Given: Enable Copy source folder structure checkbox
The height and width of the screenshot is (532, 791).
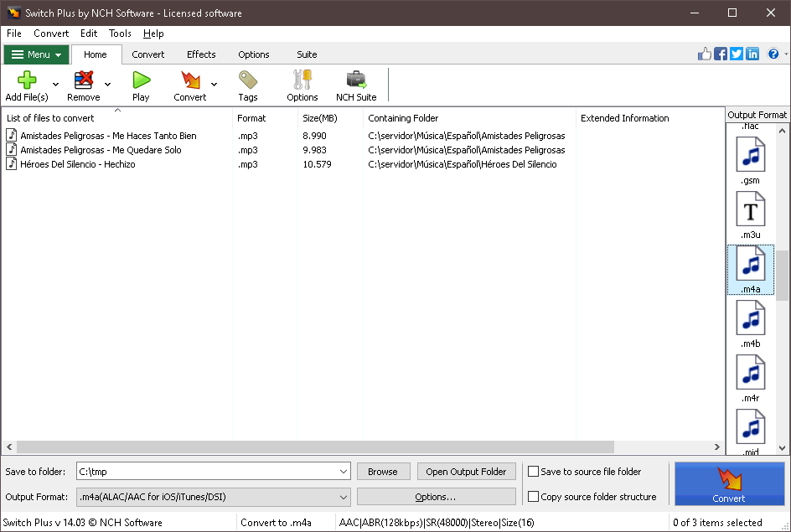Looking at the screenshot, I should pos(533,497).
